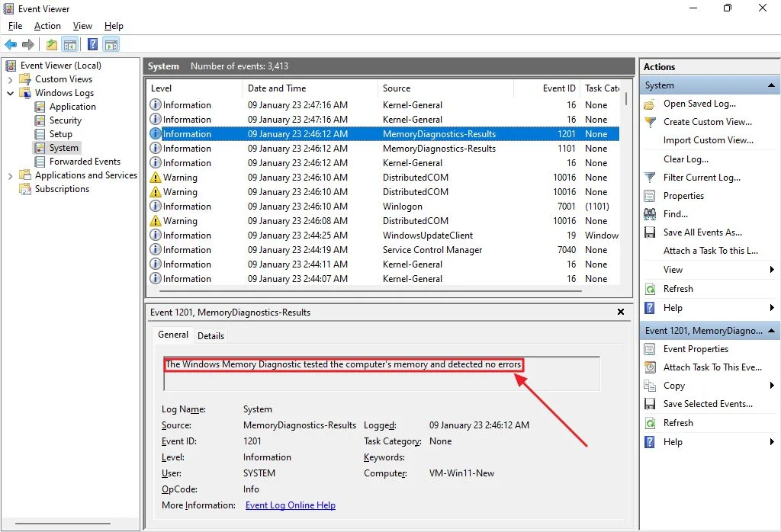Select the Setup log in tree

(61, 134)
